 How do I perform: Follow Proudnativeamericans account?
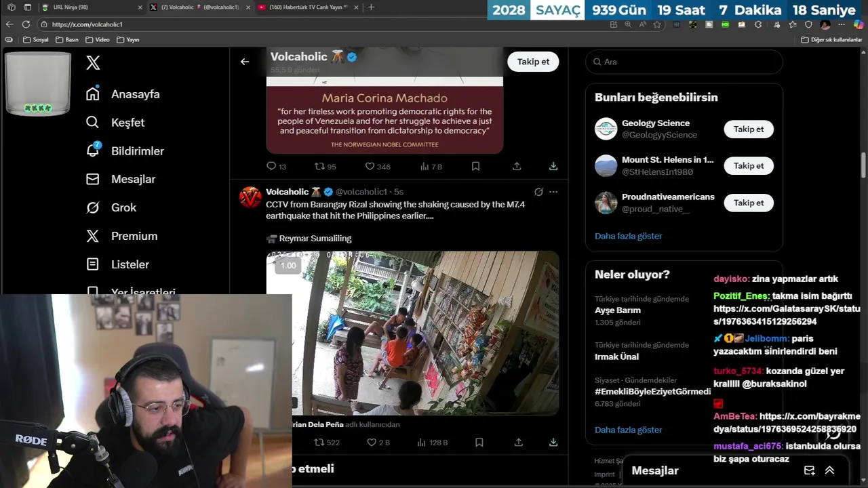pyautogui.click(x=749, y=203)
